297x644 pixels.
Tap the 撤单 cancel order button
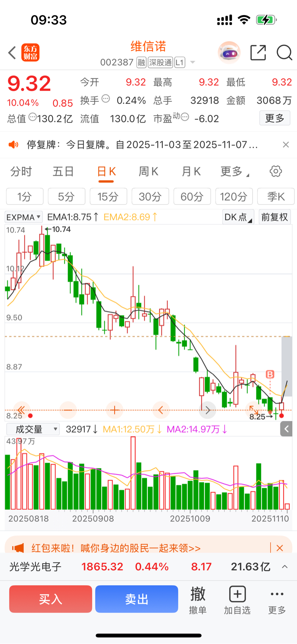(198, 600)
